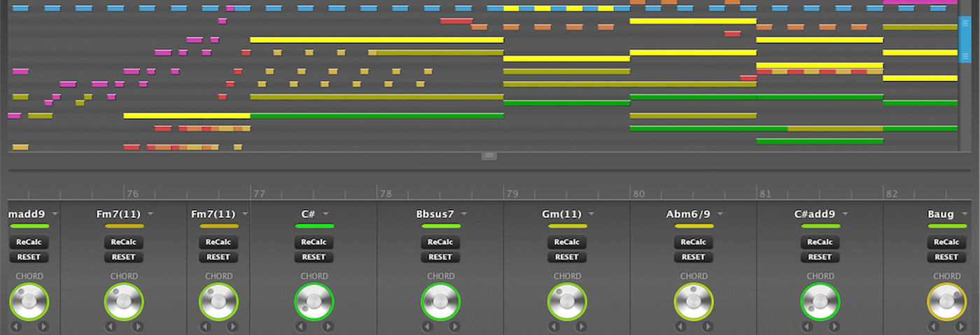Click the left arrow below Baug knob

pos(934,327)
